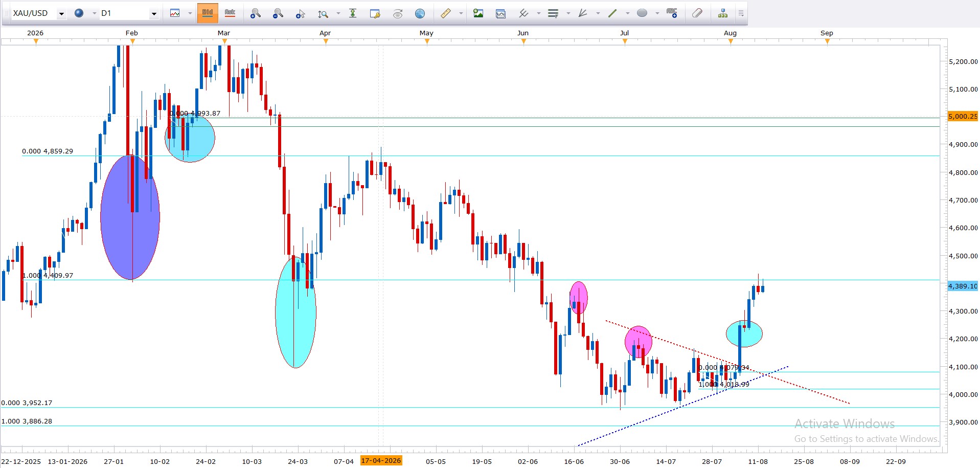Click the zoom out magnifier icon
Image resolution: width=980 pixels, height=468 pixels.
coord(278,13)
